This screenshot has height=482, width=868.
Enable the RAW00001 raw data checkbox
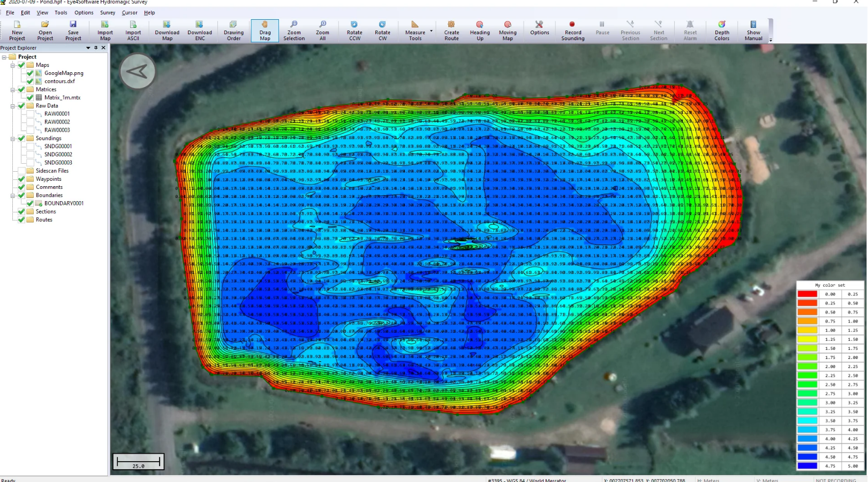31,114
